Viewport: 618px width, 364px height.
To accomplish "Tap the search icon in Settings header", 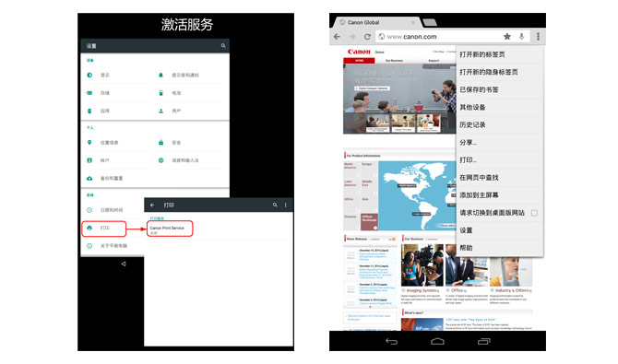I will [223, 46].
